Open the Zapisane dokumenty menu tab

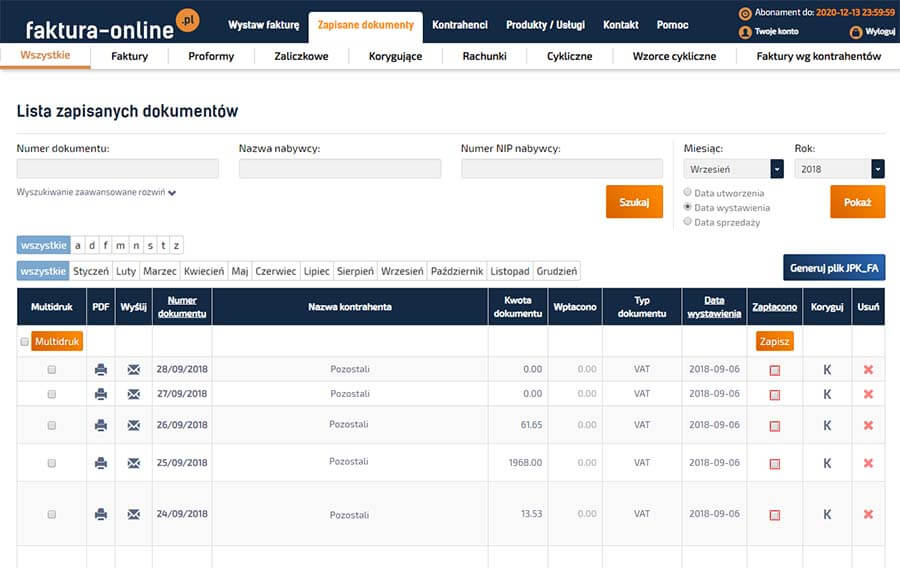tap(366, 25)
